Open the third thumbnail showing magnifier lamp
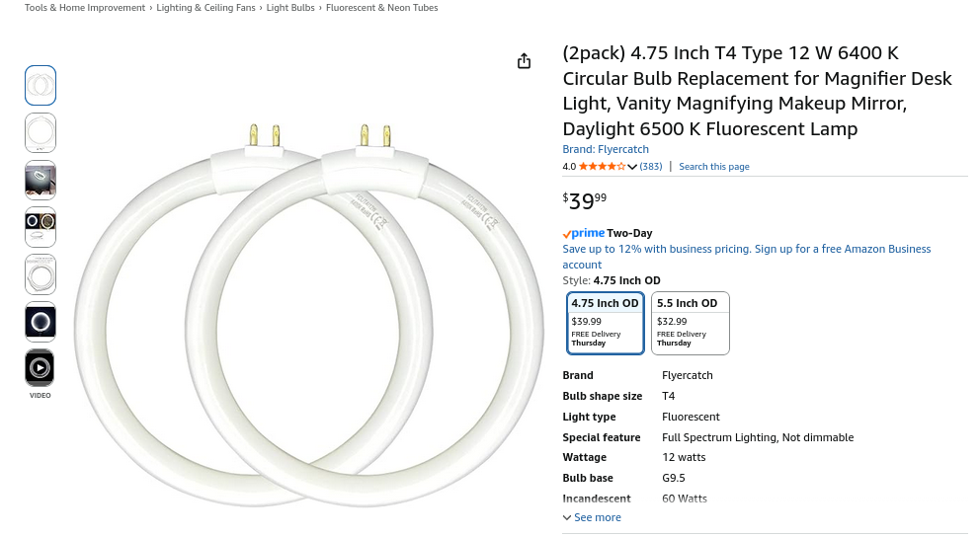980x538 pixels. click(41, 180)
